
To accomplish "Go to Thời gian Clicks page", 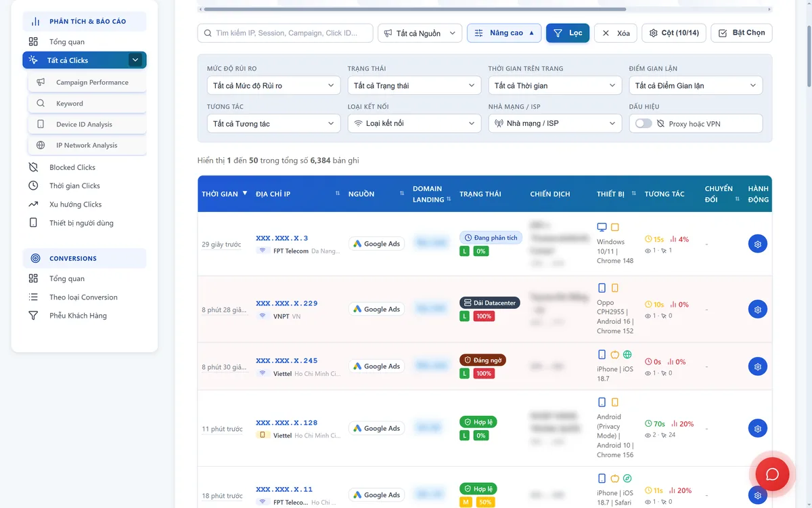I will [x=74, y=186].
